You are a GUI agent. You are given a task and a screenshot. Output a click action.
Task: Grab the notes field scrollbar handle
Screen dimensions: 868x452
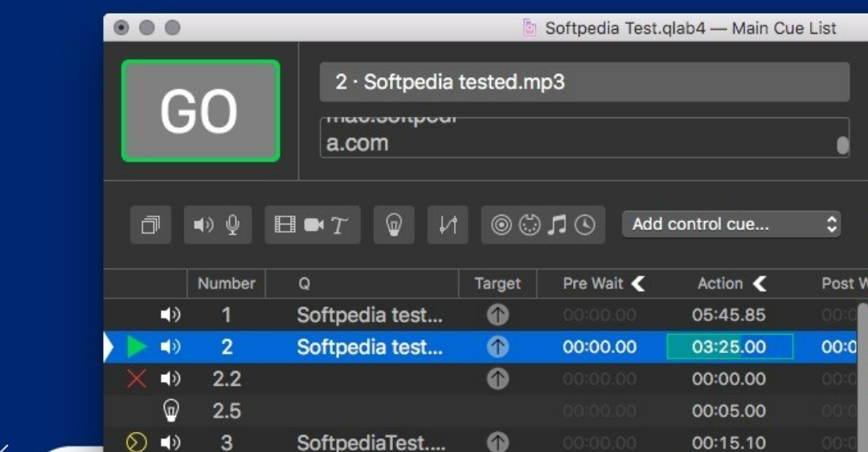tap(842, 146)
